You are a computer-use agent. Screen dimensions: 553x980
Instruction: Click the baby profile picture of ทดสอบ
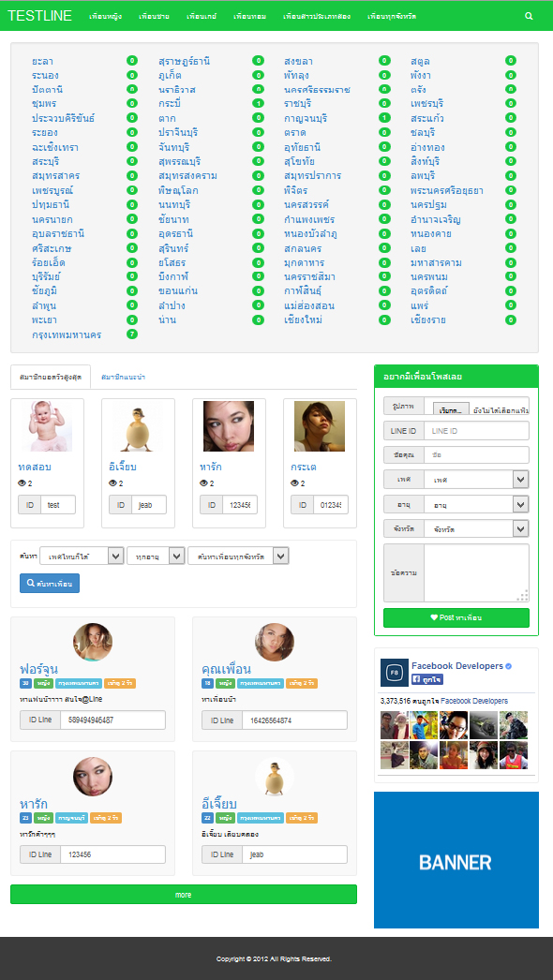tap(48, 426)
